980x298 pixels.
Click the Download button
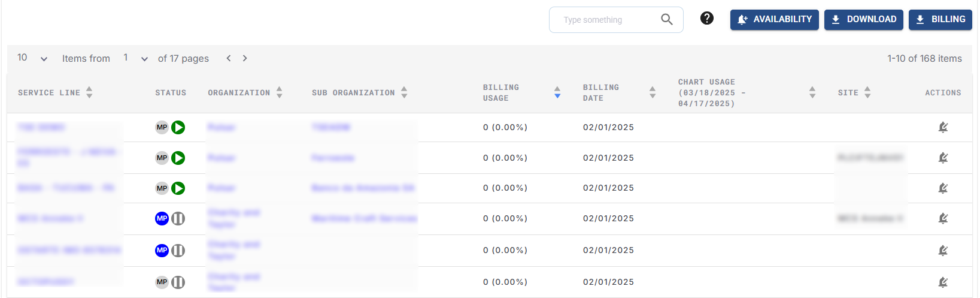[x=863, y=20]
